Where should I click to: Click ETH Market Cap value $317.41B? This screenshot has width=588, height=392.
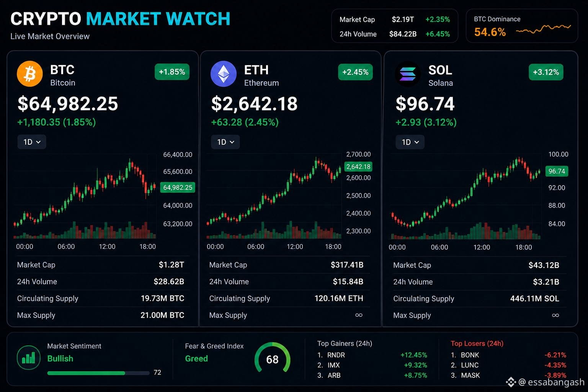(x=347, y=265)
